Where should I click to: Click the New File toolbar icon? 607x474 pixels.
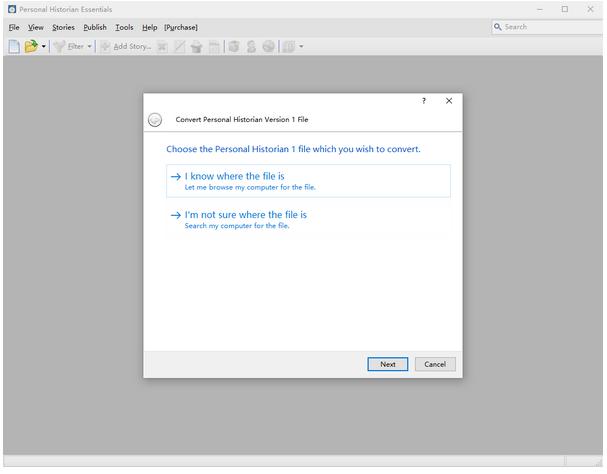pos(14,46)
